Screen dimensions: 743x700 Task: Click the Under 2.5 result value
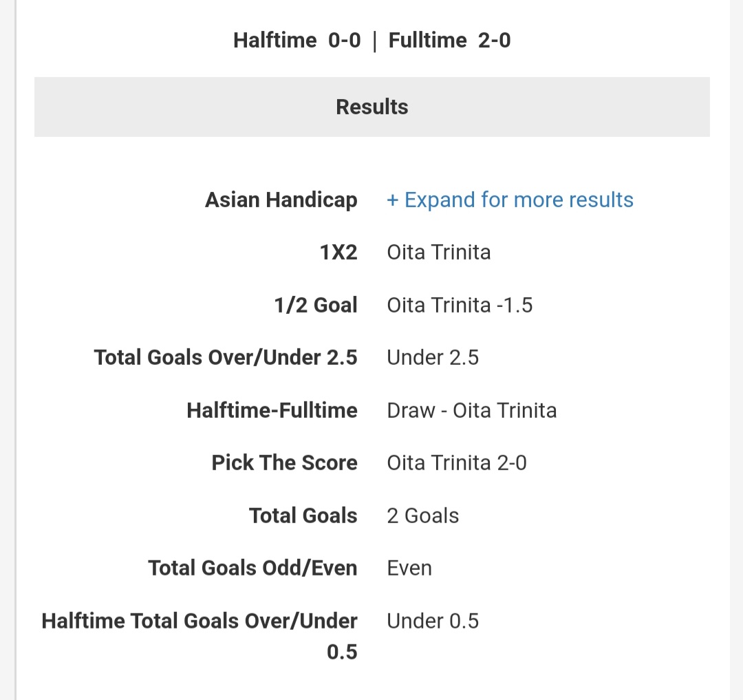pyautogui.click(x=433, y=357)
